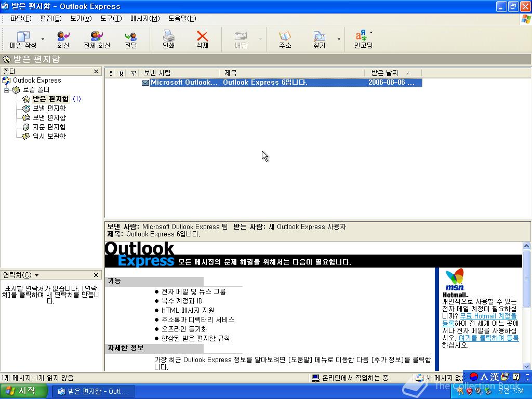Close the 연락처 contacts pane
The image size is (532, 399).
(96, 275)
